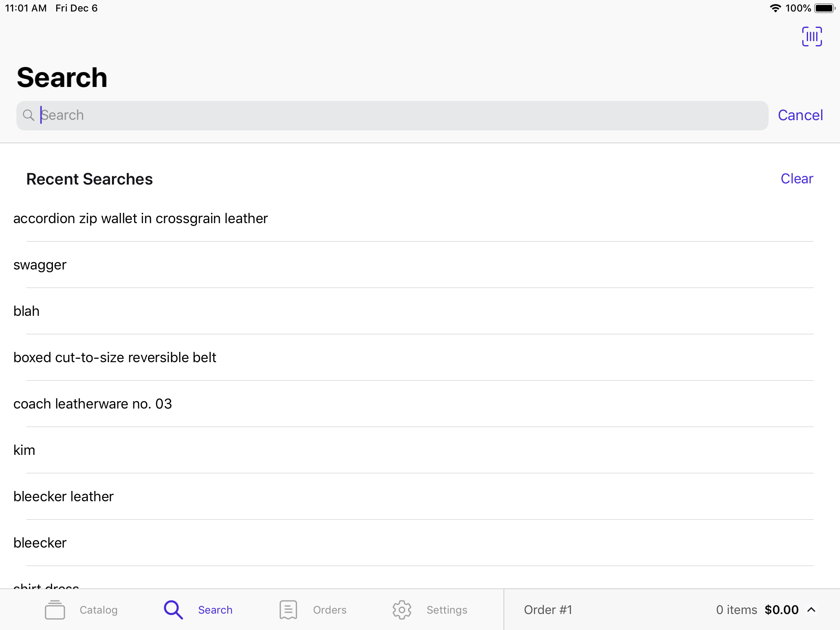This screenshot has width=840, height=630.
Task: Open the barcode scanner
Action: (x=812, y=37)
